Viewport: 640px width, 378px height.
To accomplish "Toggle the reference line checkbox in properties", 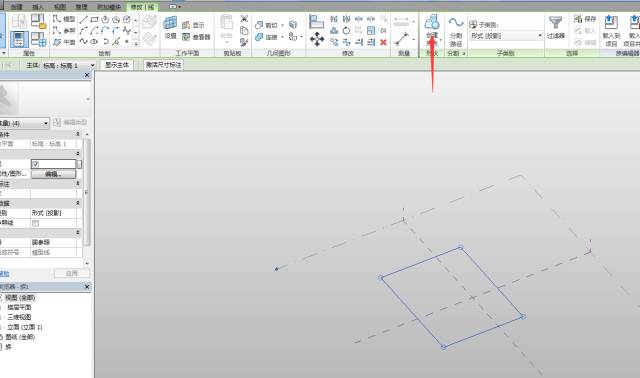I will (36, 223).
